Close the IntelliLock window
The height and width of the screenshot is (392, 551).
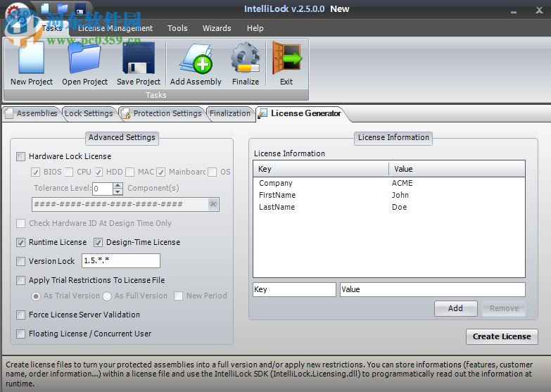click(540, 10)
